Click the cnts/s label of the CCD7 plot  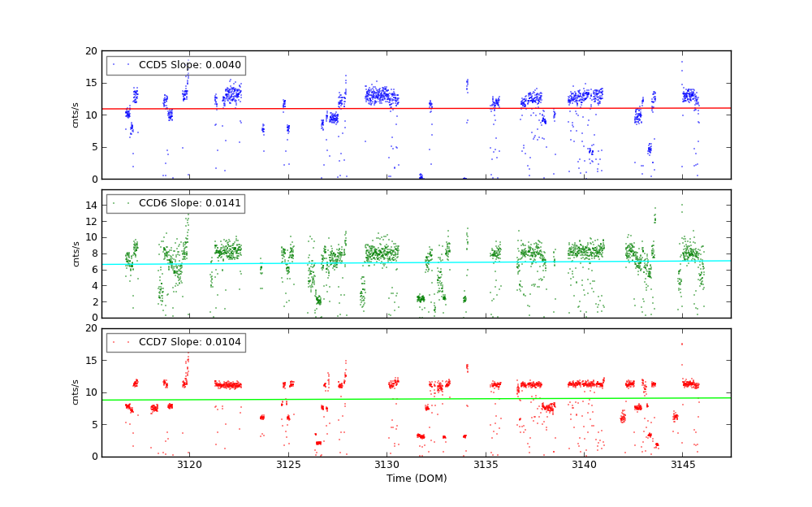click(x=76, y=392)
